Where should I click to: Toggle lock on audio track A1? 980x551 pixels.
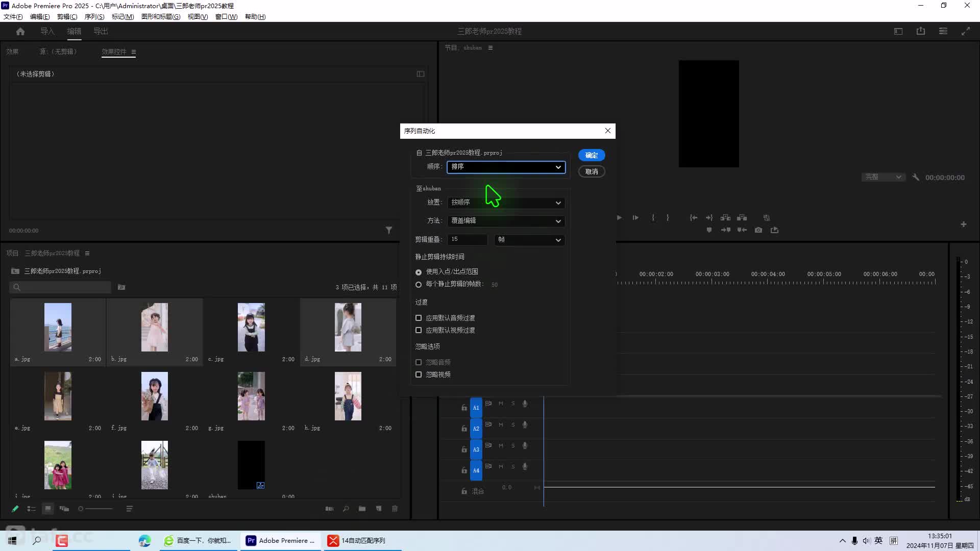464,408
